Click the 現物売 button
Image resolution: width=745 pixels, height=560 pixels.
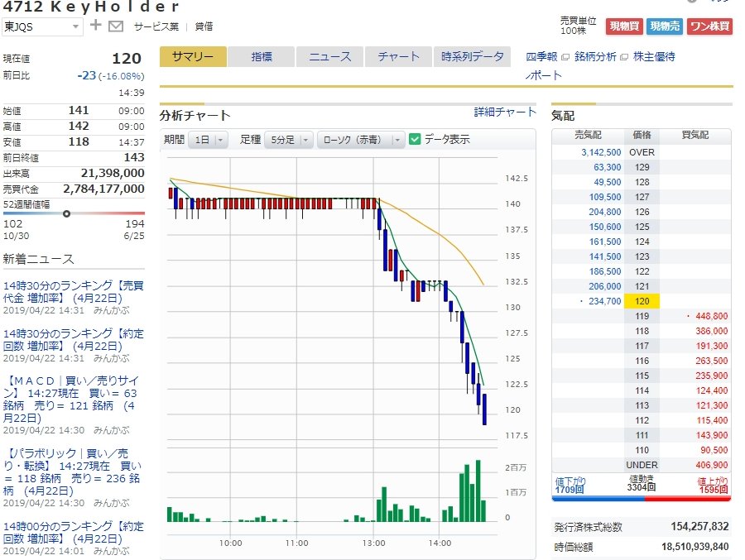tap(665, 26)
